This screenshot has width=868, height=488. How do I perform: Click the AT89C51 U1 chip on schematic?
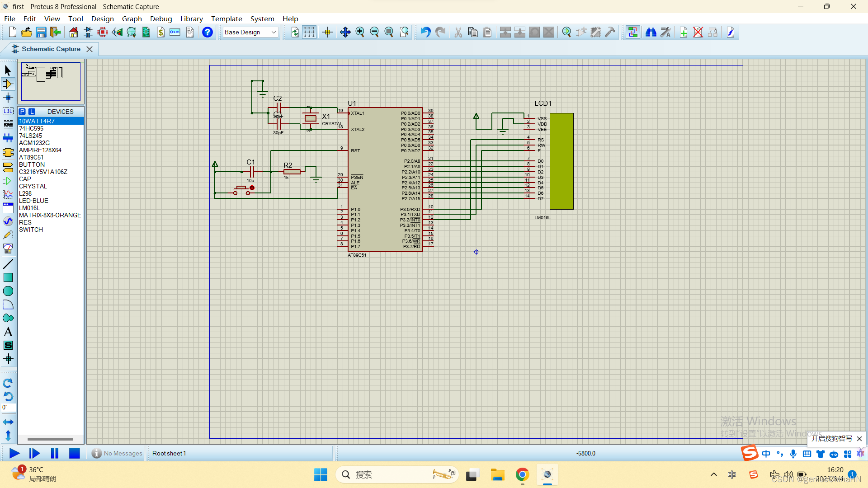click(x=385, y=179)
